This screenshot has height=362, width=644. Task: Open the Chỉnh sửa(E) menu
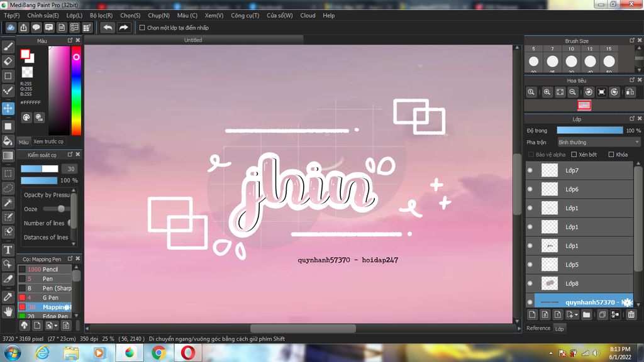(x=43, y=15)
